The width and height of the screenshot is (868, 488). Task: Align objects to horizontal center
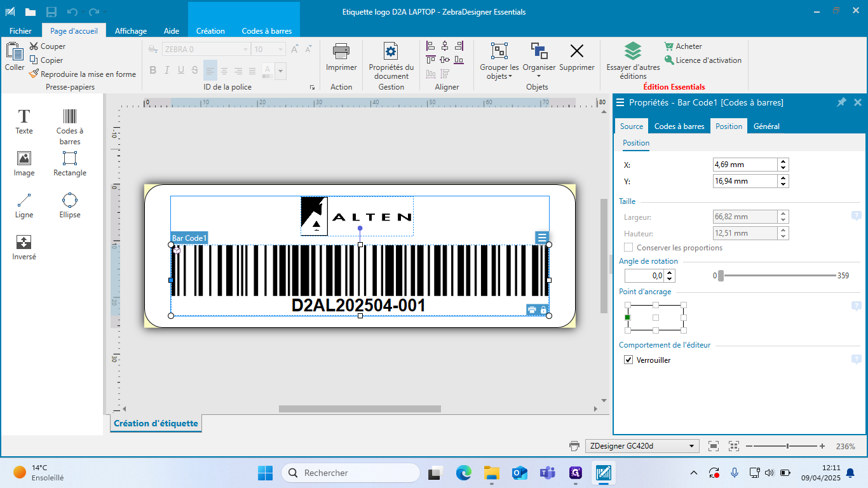pyautogui.click(x=445, y=46)
